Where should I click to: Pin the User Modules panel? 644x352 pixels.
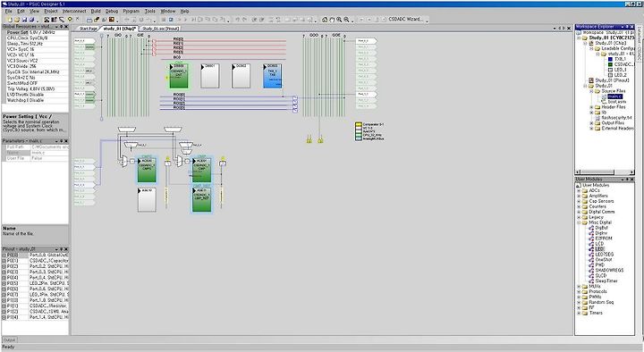[x=627, y=180]
